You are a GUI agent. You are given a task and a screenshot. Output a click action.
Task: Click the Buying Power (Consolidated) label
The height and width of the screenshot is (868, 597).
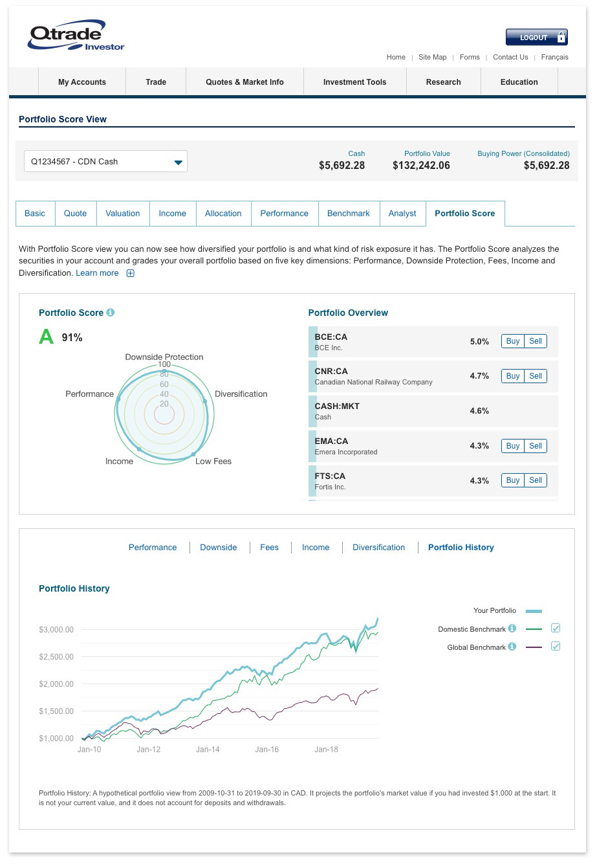pos(524,154)
